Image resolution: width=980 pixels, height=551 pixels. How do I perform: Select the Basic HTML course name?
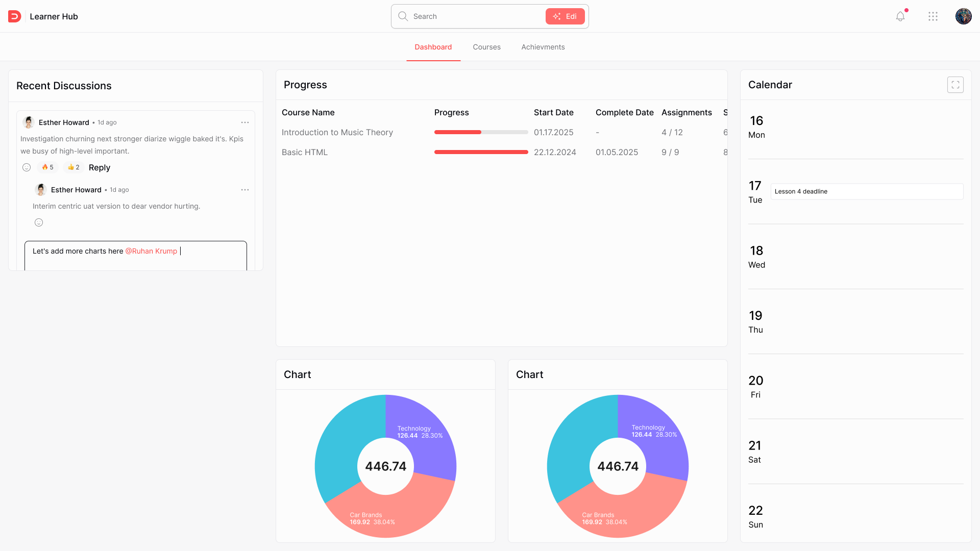coord(305,152)
